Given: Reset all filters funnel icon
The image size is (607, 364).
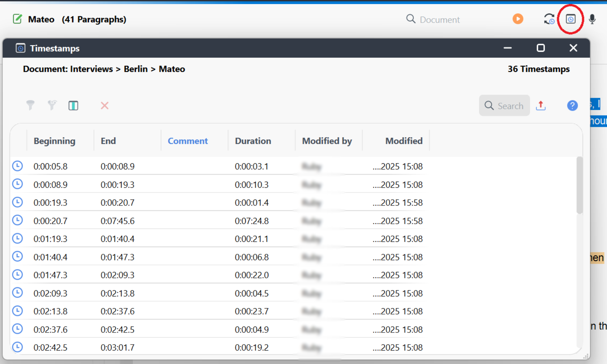Looking at the screenshot, I should 52,106.
